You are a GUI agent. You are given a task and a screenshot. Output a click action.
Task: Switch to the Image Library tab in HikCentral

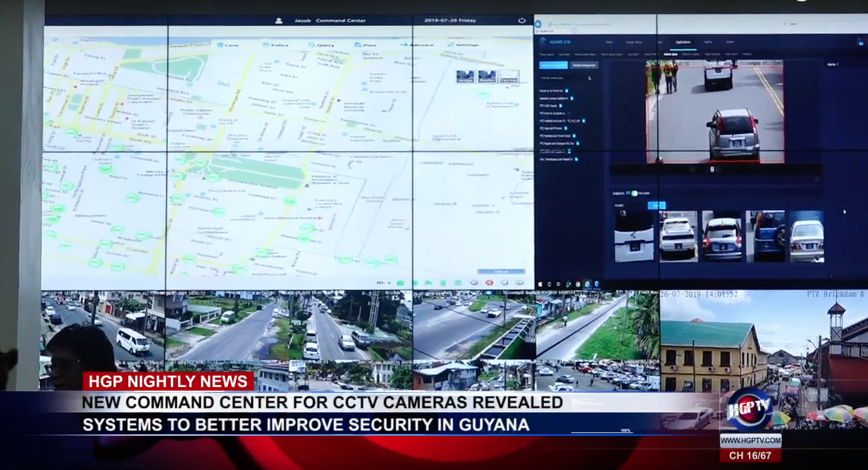click(634, 42)
